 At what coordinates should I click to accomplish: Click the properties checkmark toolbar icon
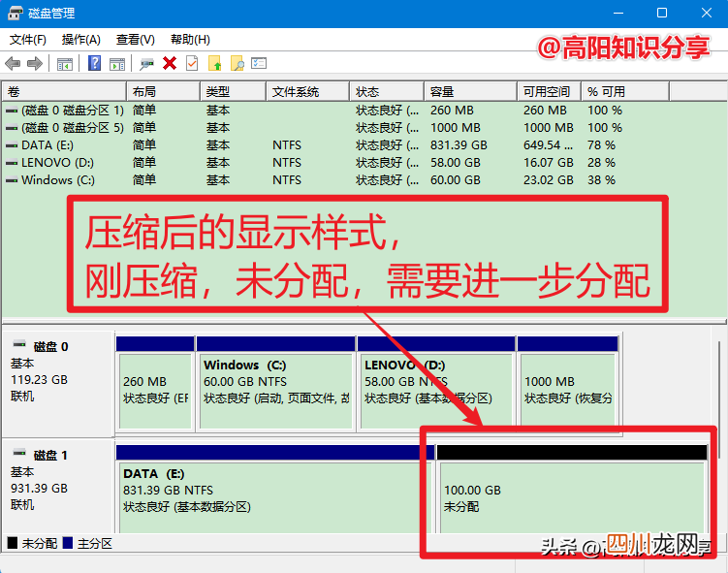tap(192, 63)
